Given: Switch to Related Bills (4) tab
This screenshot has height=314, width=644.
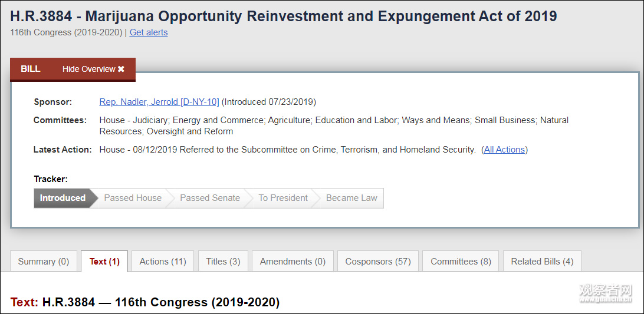Looking at the screenshot, I should [x=542, y=262].
